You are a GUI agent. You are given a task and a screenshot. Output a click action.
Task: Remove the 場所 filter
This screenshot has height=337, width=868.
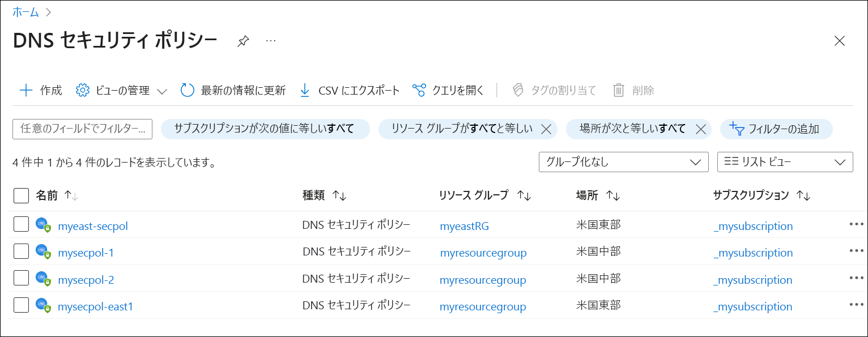700,129
